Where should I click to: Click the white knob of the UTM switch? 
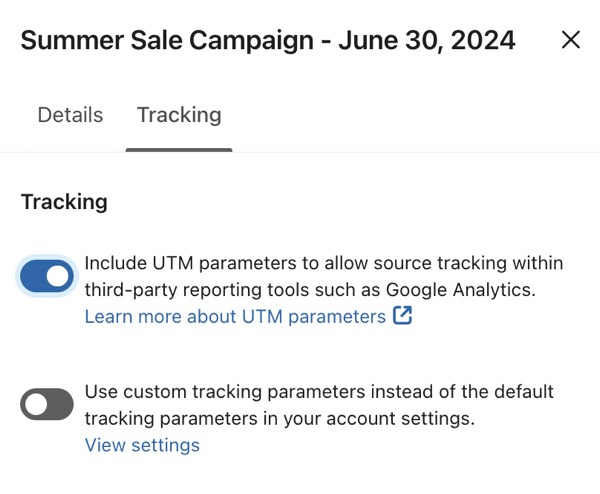[58, 276]
